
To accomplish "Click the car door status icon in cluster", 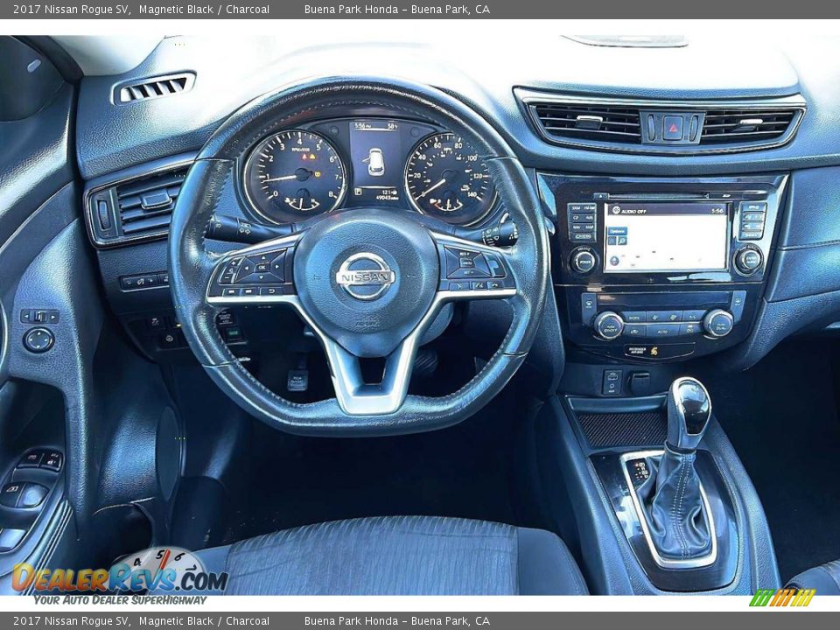I will click(x=375, y=162).
